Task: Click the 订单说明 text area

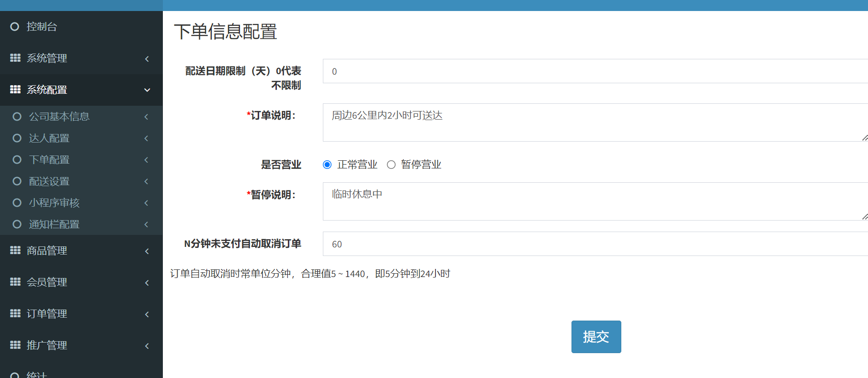Action: click(594, 122)
